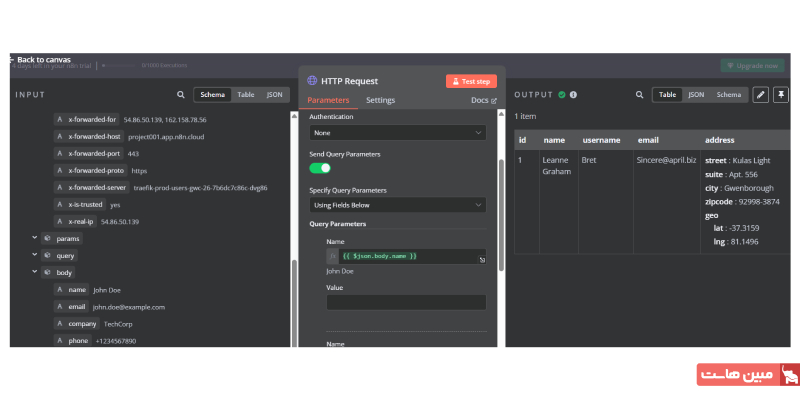This screenshot has height=400, width=800.
Task: Click the expand icon in the Name expression field
Action: [x=482, y=260]
